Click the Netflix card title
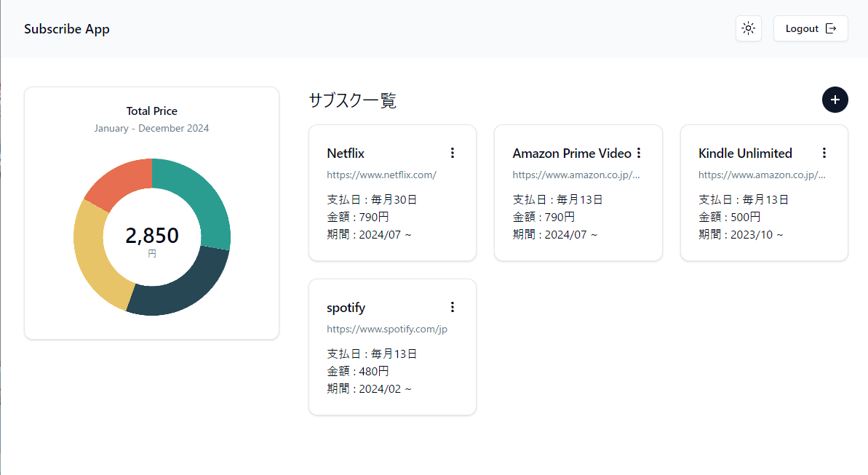Image resolution: width=868 pixels, height=475 pixels. (x=346, y=153)
